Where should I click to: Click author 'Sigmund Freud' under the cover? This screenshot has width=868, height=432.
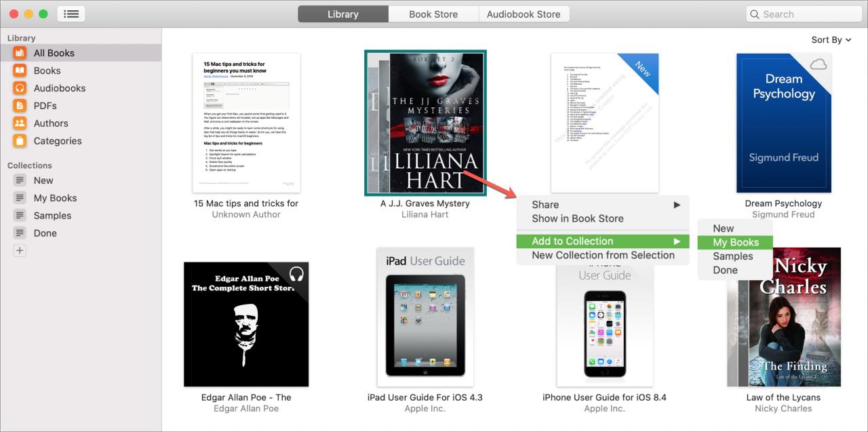click(x=783, y=214)
